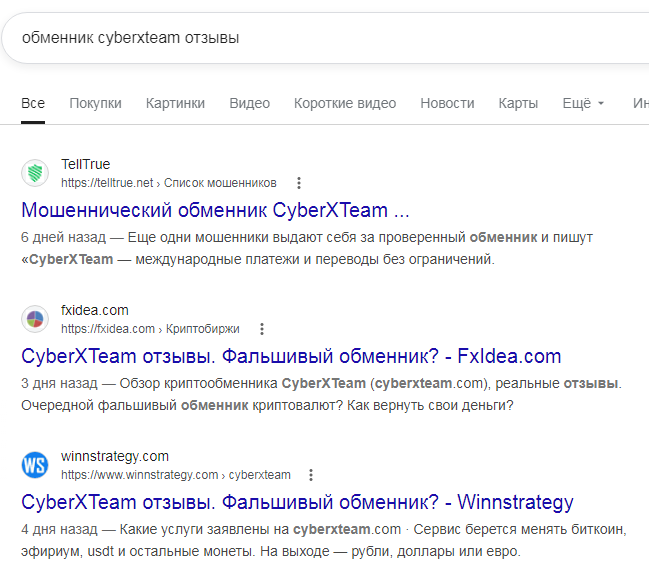
Task: Click the www.winnstrategy.com cyberxteam URL
Action: [175, 475]
